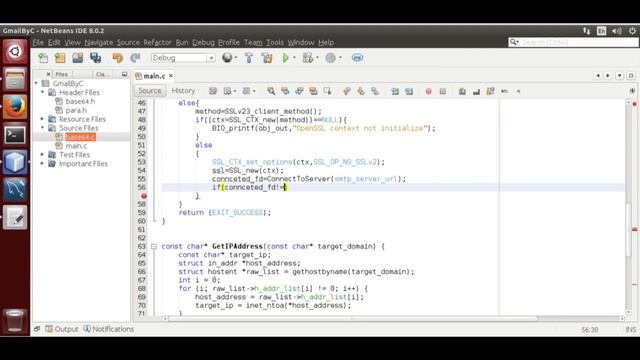
Task: Toggle the Shift Line Left editor icon
Action: tap(395, 91)
